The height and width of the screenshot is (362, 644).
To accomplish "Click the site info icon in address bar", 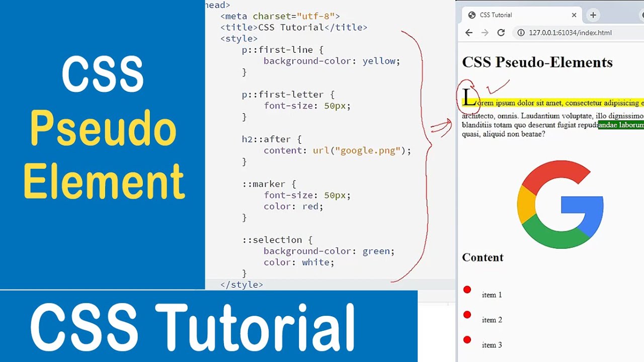I will [x=521, y=33].
